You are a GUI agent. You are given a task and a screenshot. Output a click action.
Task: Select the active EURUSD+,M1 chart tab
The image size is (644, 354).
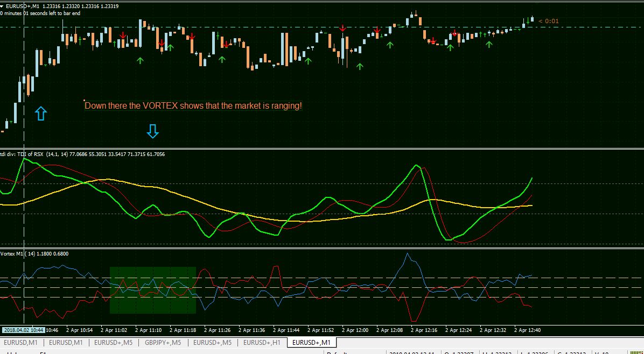[311, 343]
